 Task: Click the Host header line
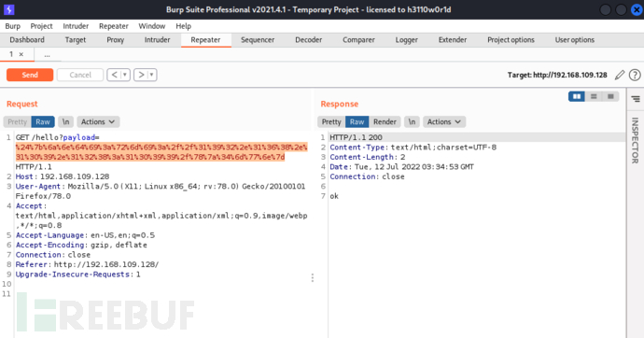point(63,176)
